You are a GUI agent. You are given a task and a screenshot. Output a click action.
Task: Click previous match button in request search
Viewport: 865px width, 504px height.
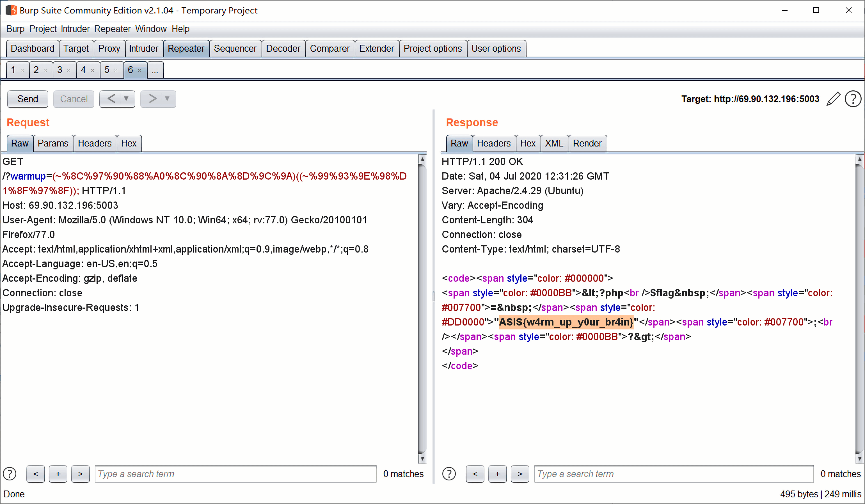36,474
